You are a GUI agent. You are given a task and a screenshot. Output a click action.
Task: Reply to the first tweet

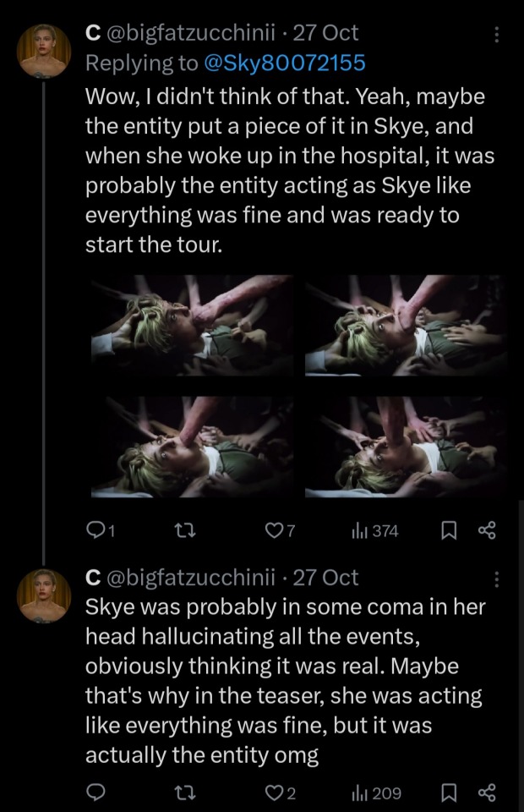point(97,531)
